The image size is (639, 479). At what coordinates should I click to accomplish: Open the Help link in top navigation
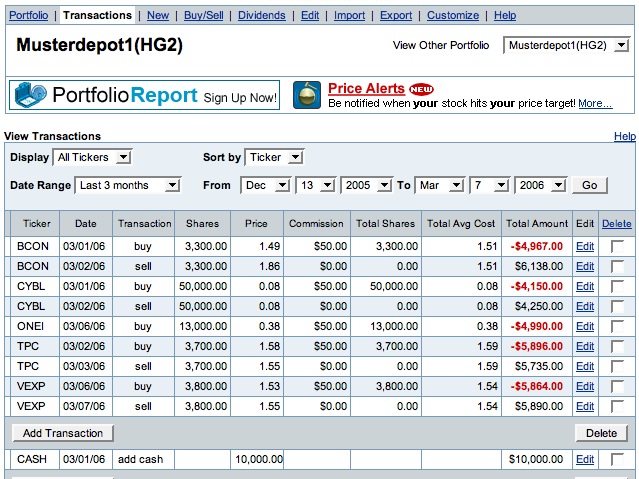[505, 15]
